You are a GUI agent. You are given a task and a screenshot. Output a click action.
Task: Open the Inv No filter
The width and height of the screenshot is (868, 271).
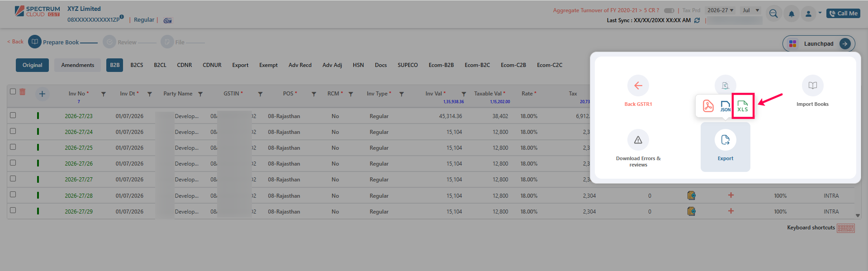pos(103,94)
